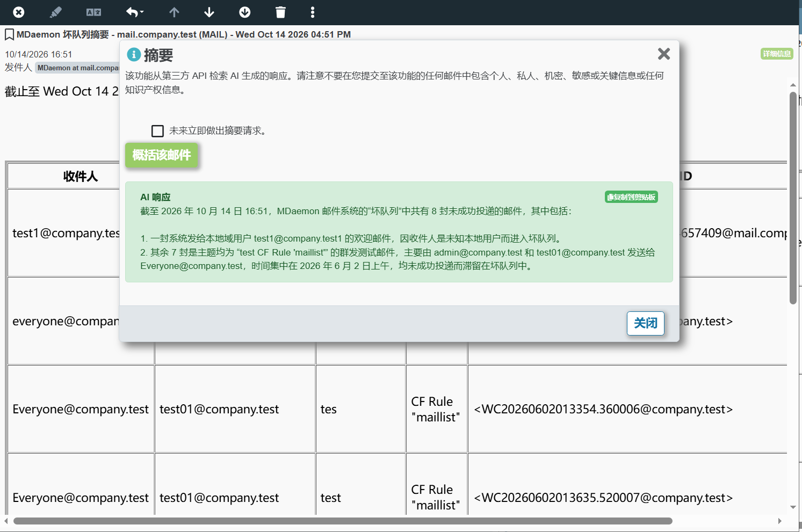The width and height of the screenshot is (802, 532).
Task: Click the 详细信息 badge
Action: point(777,54)
